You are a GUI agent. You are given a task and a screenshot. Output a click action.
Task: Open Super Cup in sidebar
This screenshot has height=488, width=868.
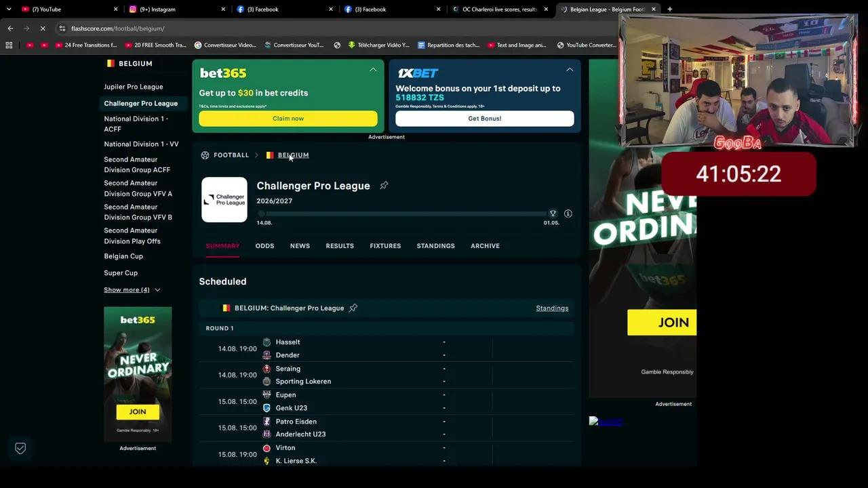[x=121, y=273]
